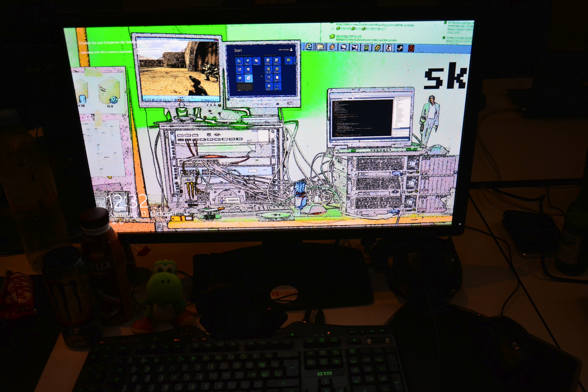
Task: Click the Samstag, 11. Oktober date text
Action: pyautogui.click(x=143, y=214)
